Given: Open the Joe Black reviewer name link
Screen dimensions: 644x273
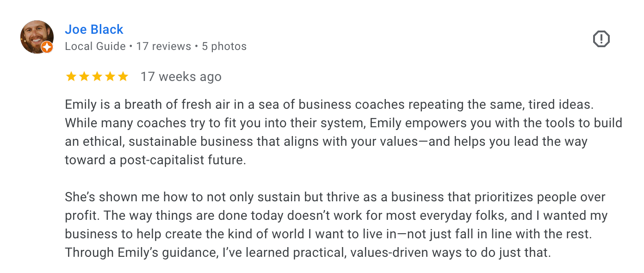Looking at the screenshot, I should coord(94,29).
